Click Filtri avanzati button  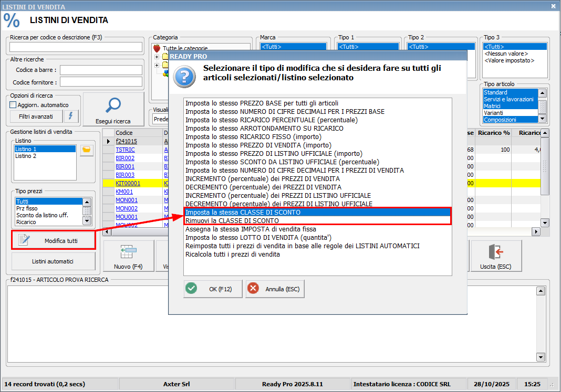pyautogui.click(x=36, y=116)
